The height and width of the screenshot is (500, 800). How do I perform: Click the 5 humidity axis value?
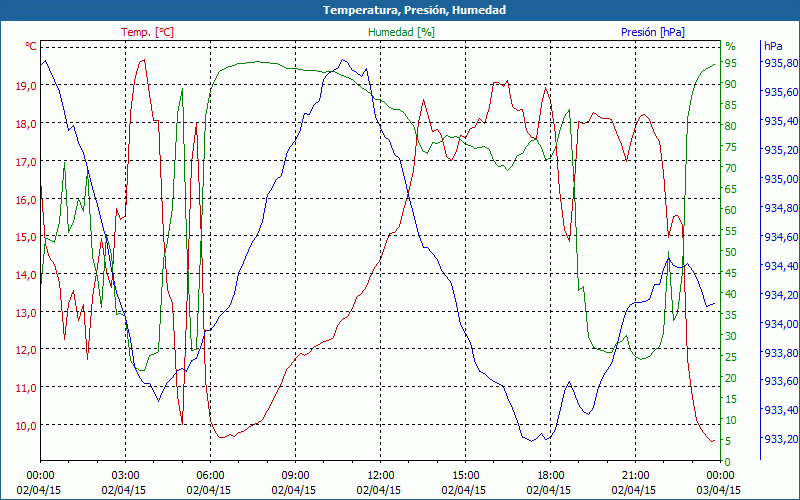[728, 441]
